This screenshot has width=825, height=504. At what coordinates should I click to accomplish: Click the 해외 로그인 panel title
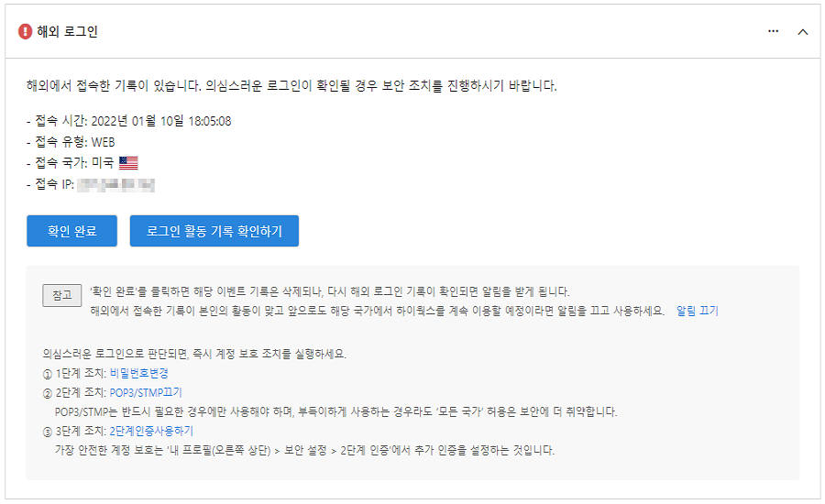(x=67, y=31)
